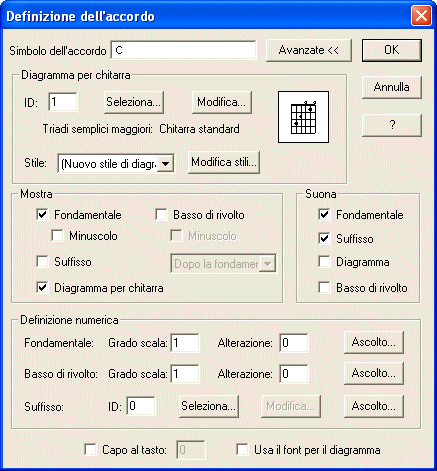The height and width of the screenshot is (471, 437).
Task: Open Modifica stili button
Action: click(x=224, y=163)
